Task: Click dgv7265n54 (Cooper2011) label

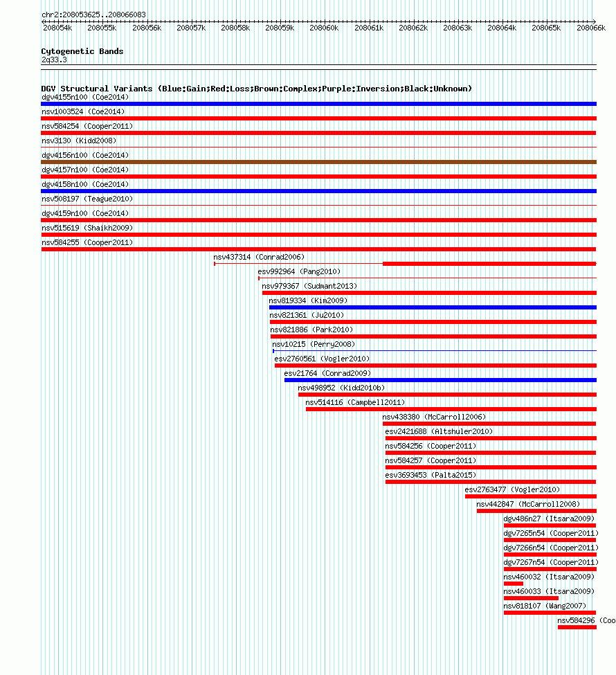Action: pos(552,533)
